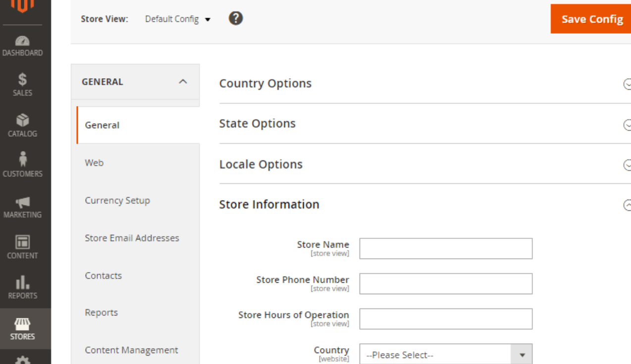This screenshot has width=631, height=364.
Task: Select the Web configuration tab
Action: pos(94,162)
